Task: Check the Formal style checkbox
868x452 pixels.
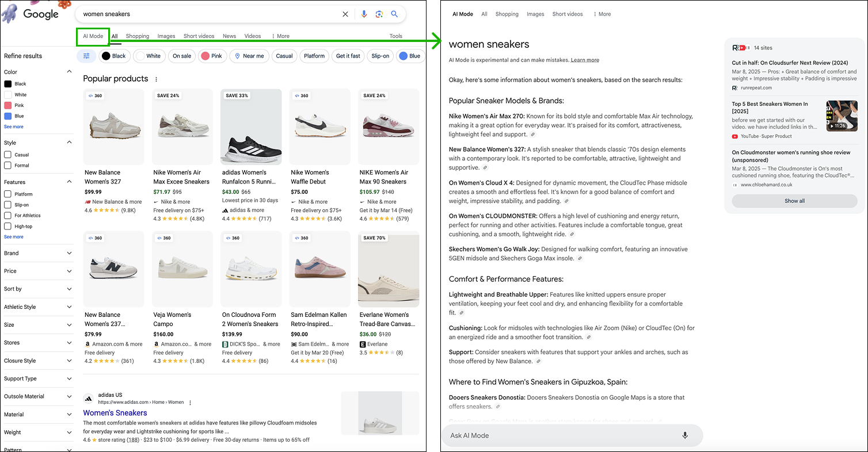Action: pyautogui.click(x=7, y=166)
